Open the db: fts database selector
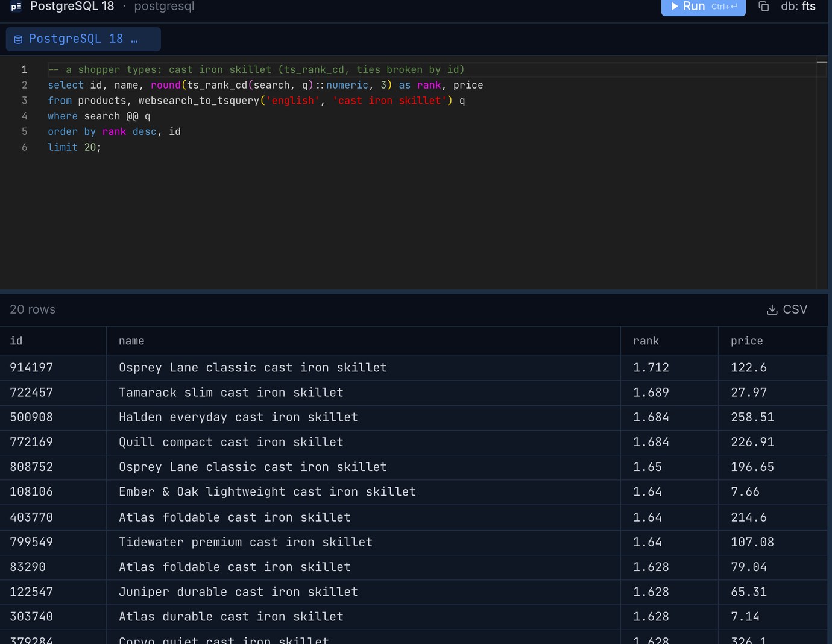Image resolution: width=832 pixels, height=644 pixels. coord(798,7)
